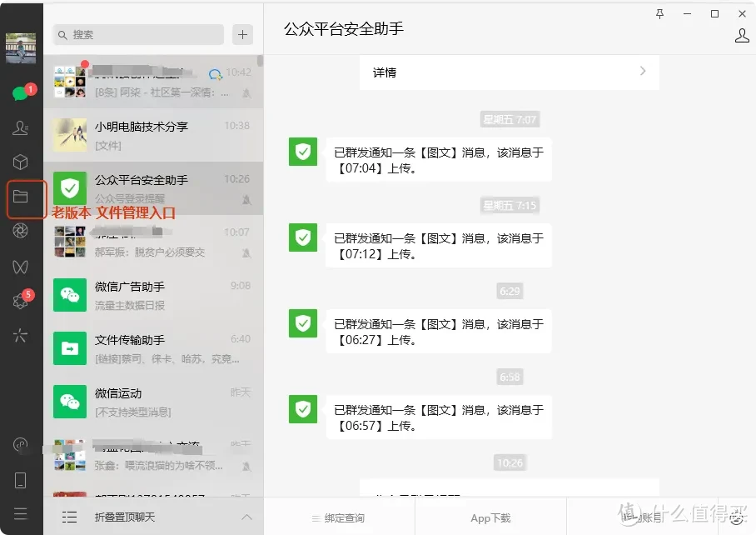Click shield avatar beside the 07:12 message

[x=303, y=237]
